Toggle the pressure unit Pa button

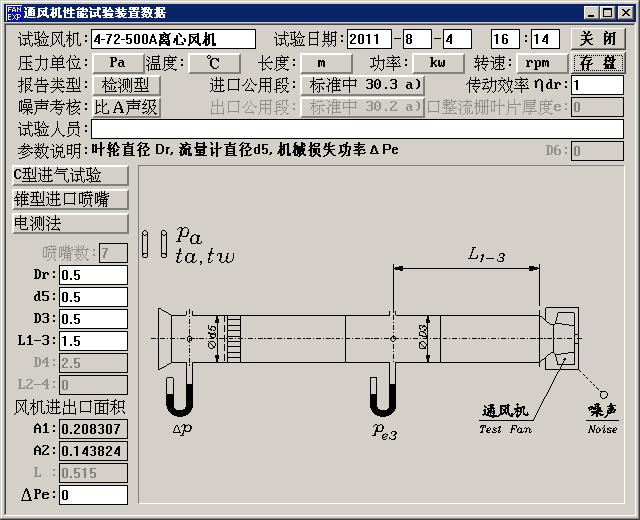click(118, 62)
